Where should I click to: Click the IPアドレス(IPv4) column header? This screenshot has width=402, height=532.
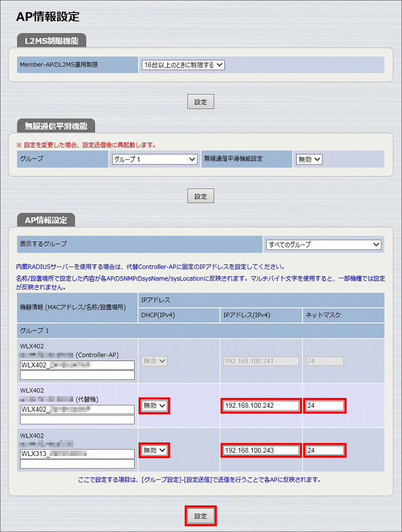pyautogui.click(x=261, y=315)
